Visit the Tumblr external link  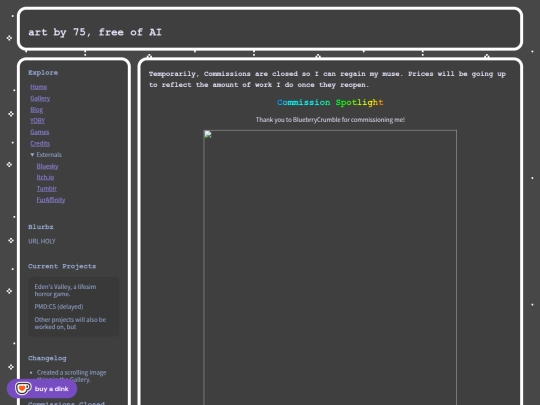[x=46, y=188]
